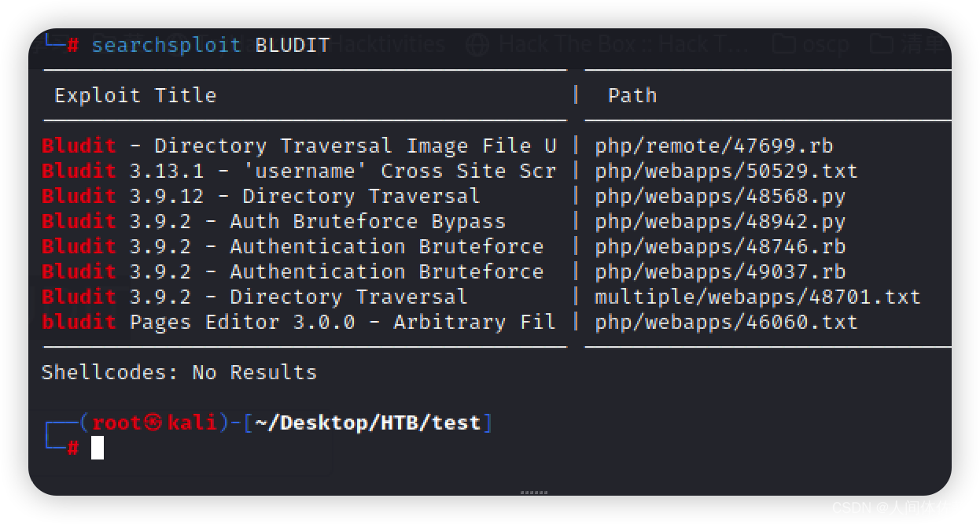Open the oscp bookmark folder icon
Image resolution: width=980 pixels, height=524 pixels.
pos(783,43)
